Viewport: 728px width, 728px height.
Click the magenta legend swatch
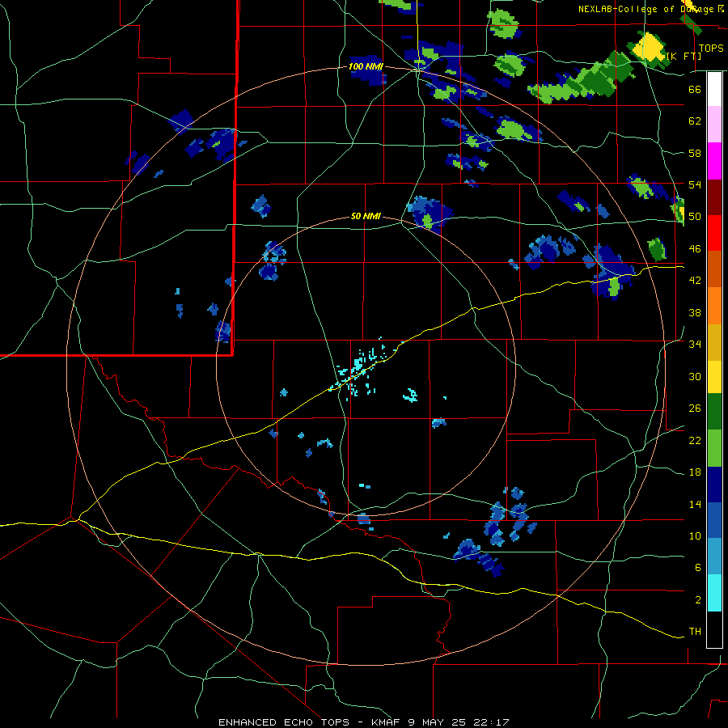click(x=714, y=161)
